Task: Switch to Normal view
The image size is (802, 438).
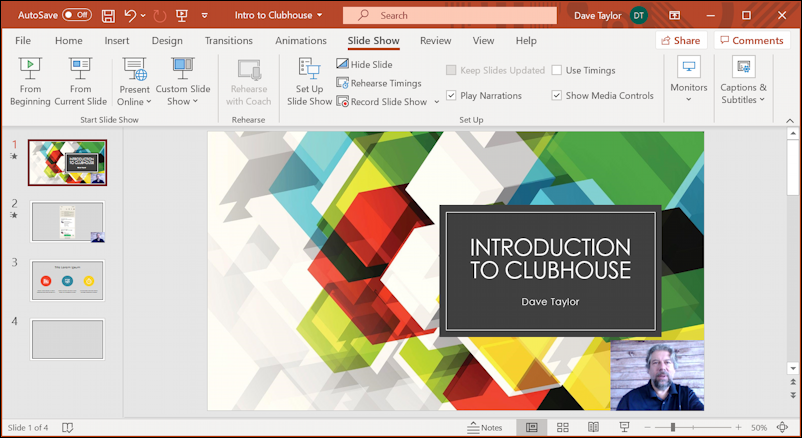Action: pyautogui.click(x=531, y=427)
